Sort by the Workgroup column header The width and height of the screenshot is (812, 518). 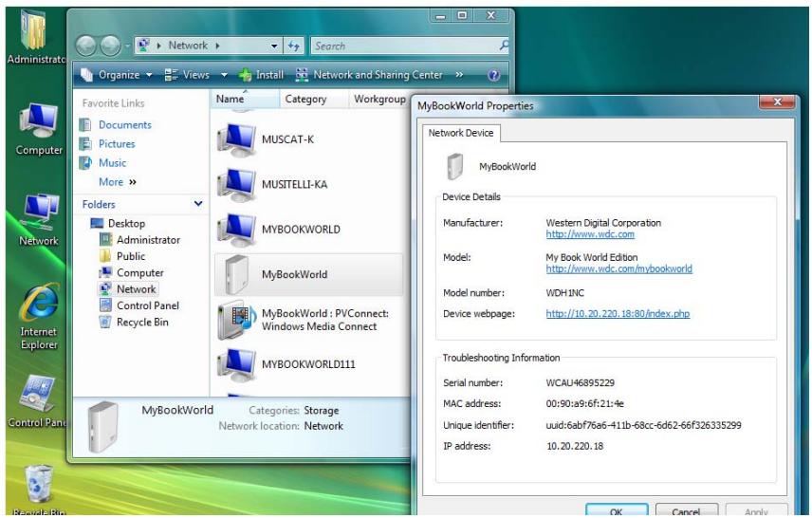coord(379,99)
